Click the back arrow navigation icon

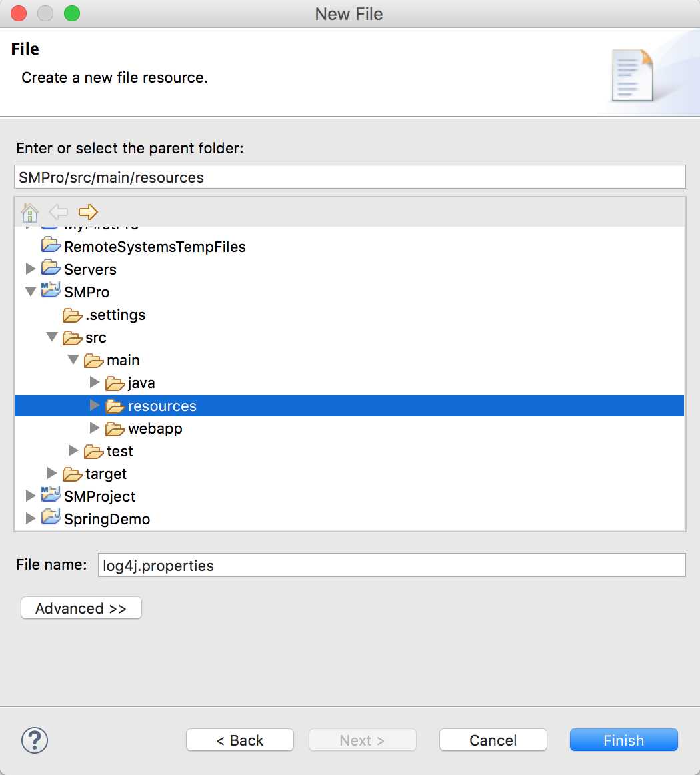click(59, 213)
